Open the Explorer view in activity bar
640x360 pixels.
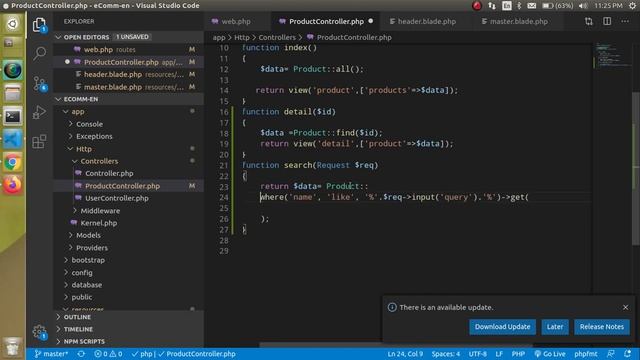tap(39, 25)
